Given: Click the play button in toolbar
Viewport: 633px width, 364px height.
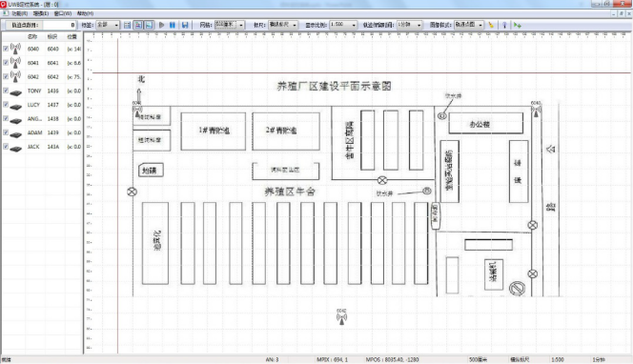Looking at the screenshot, I should click(x=161, y=25).
